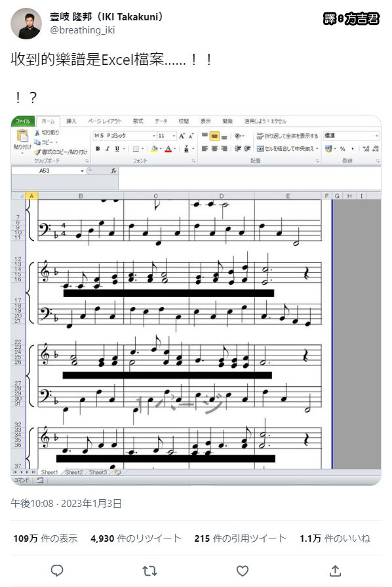Click the Name Box showing A53
The image size is (392, 587).
click(45, 171)
